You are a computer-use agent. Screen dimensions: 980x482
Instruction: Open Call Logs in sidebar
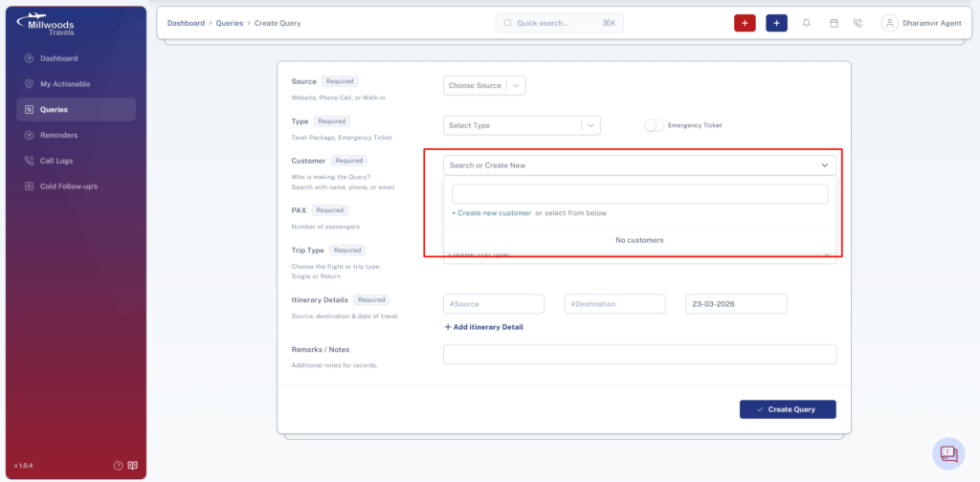[x=56, y=161]
